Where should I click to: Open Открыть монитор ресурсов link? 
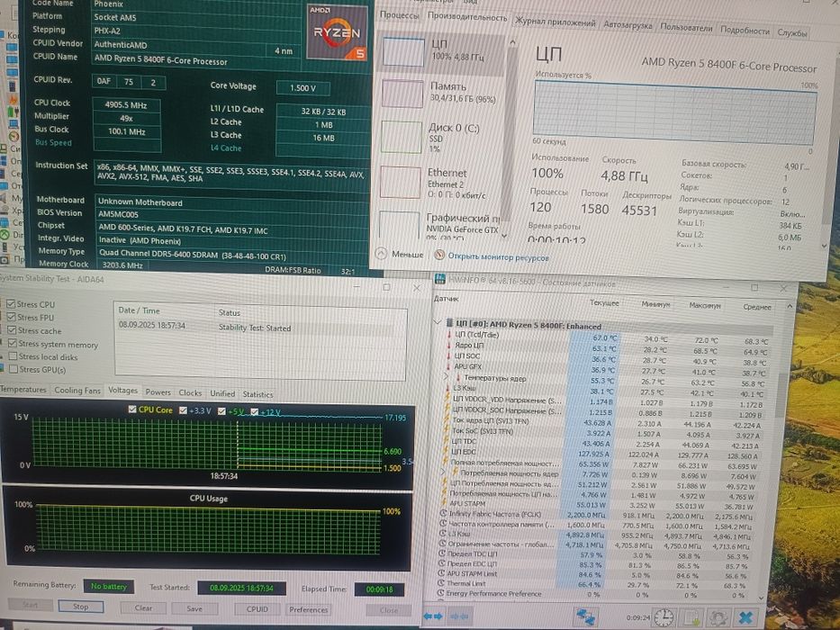click(498, 257)
